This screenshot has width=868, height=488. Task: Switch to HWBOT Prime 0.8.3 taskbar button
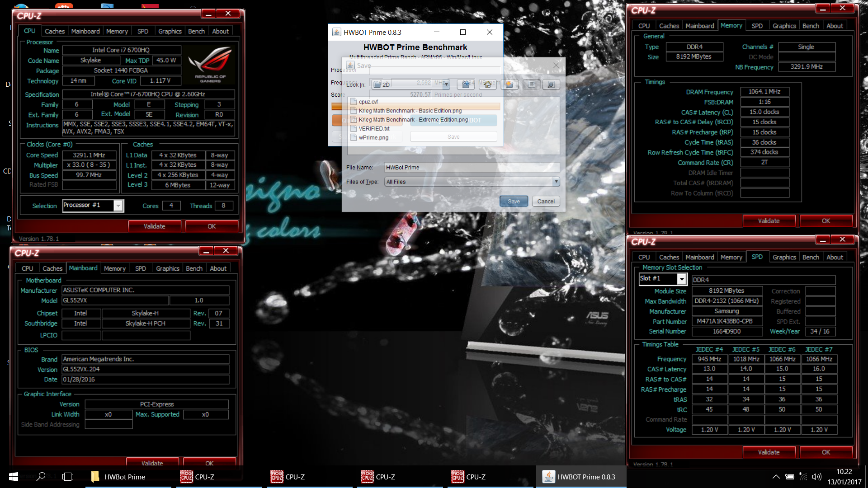click(581, 477)
